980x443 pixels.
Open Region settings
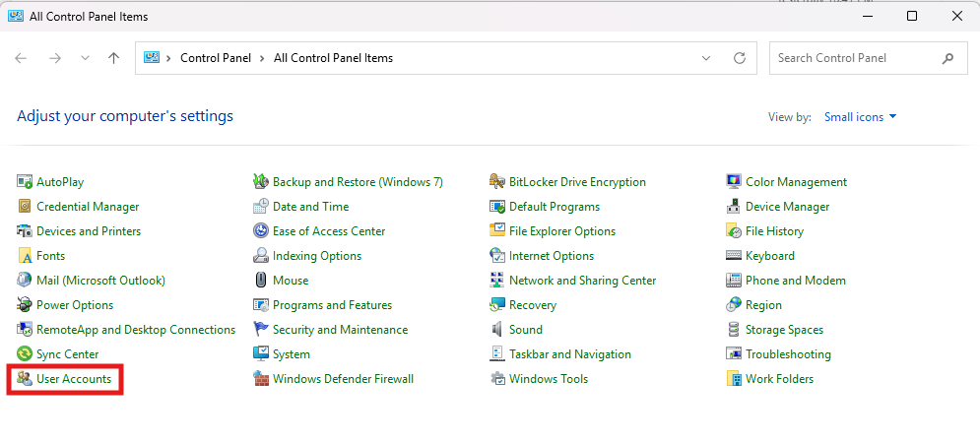763,305
